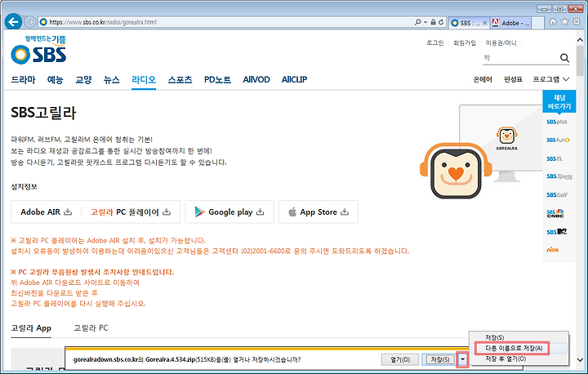Viewport: 588px width, 374px height.
Task: Open the 예능 navigation menu
Action: pyautogui.click(x=56, y=79)
